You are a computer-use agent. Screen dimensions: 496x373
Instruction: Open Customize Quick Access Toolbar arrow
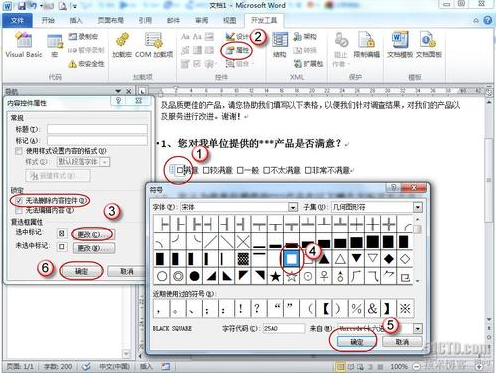pyautogui.click(x=75, y=6)
